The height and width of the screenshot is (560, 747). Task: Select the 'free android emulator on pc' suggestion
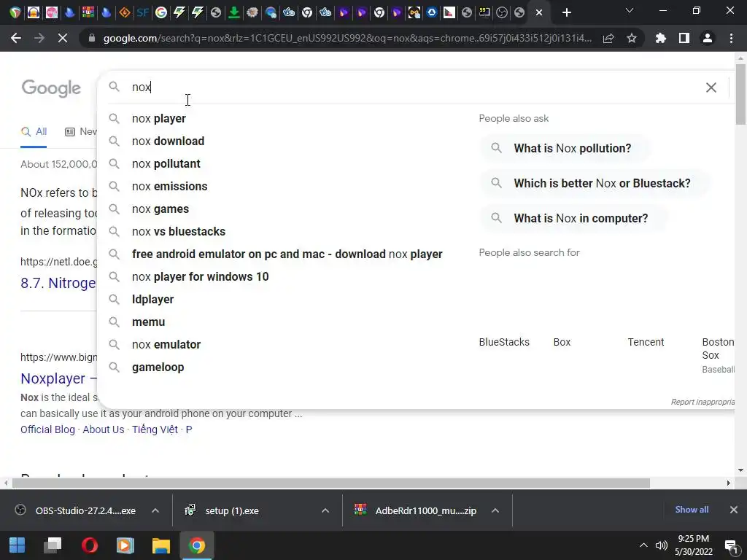pyautogui.click(x=287, y=254)
